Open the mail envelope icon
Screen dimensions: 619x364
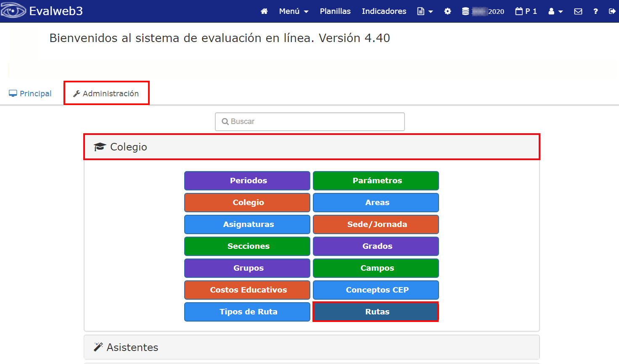click(x=578, y=11)
